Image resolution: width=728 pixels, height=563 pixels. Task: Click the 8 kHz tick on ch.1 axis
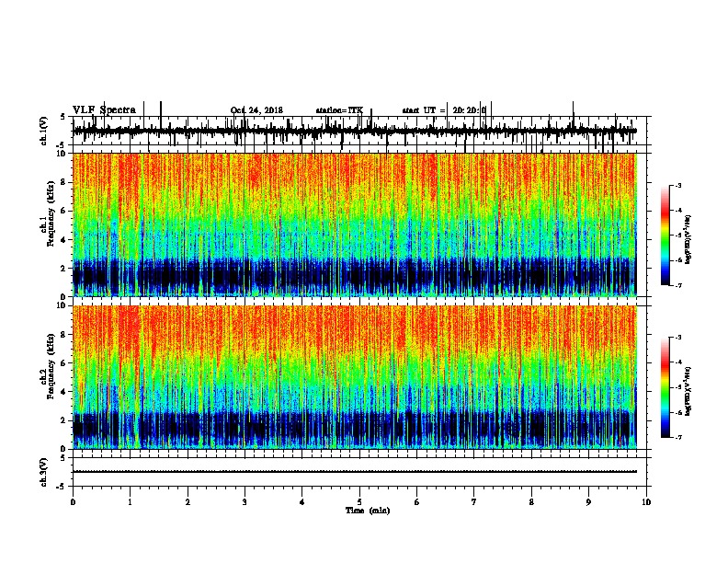pyautogui.click(x=64, y=182)
